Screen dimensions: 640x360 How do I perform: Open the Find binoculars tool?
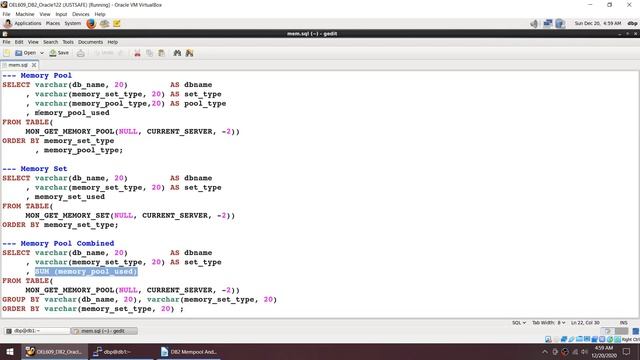pos(177,53)
